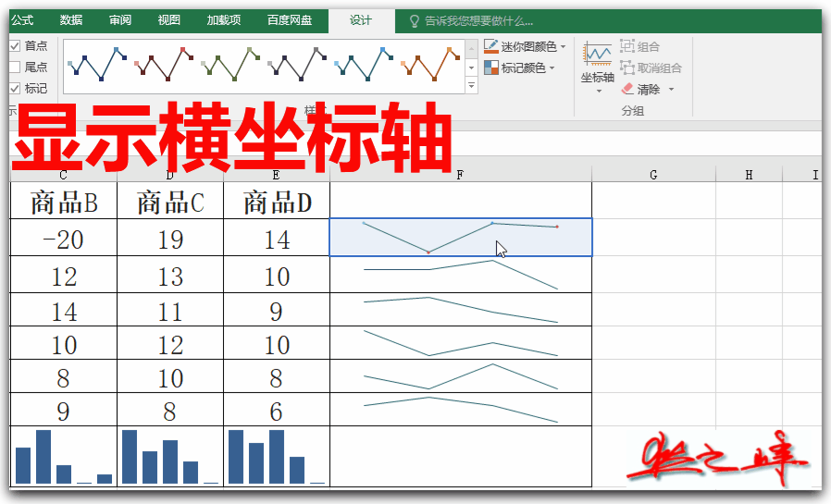Enable the 尾点 checkbox
The image size is (831, 504).
point(15,68)
